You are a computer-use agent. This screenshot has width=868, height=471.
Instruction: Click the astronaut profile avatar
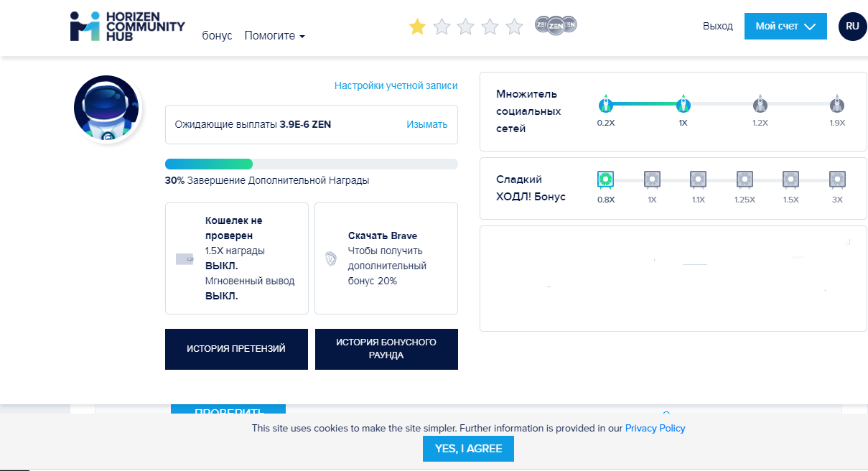pos(106,108)
